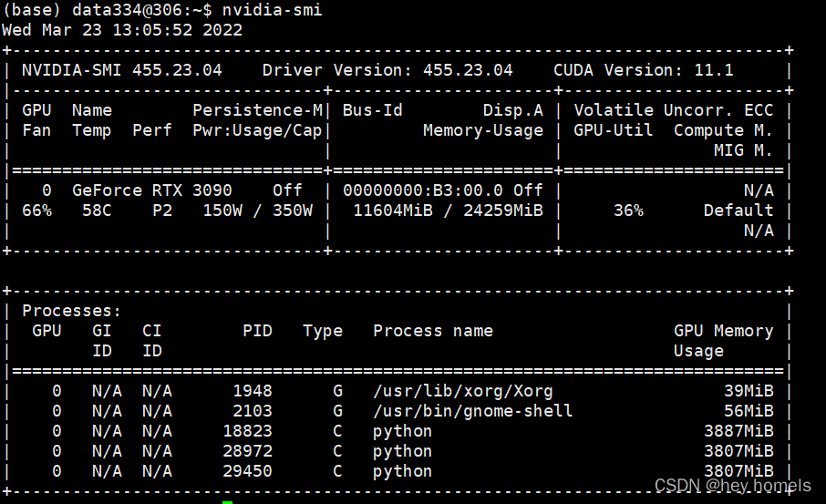Click the 'Processes:' label
This screenshot has width=826, height=504.
(x=72, y=311)
